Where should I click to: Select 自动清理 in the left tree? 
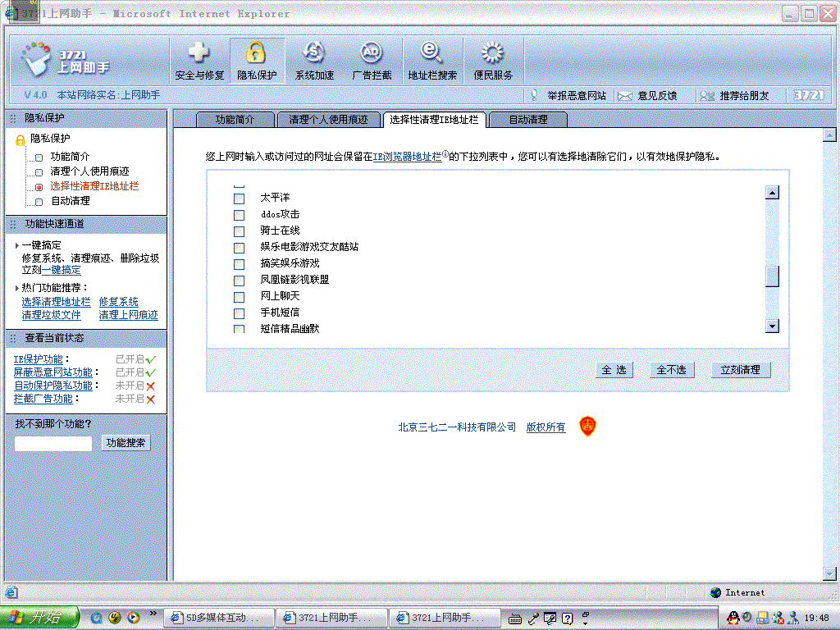[x=71, y=201]
